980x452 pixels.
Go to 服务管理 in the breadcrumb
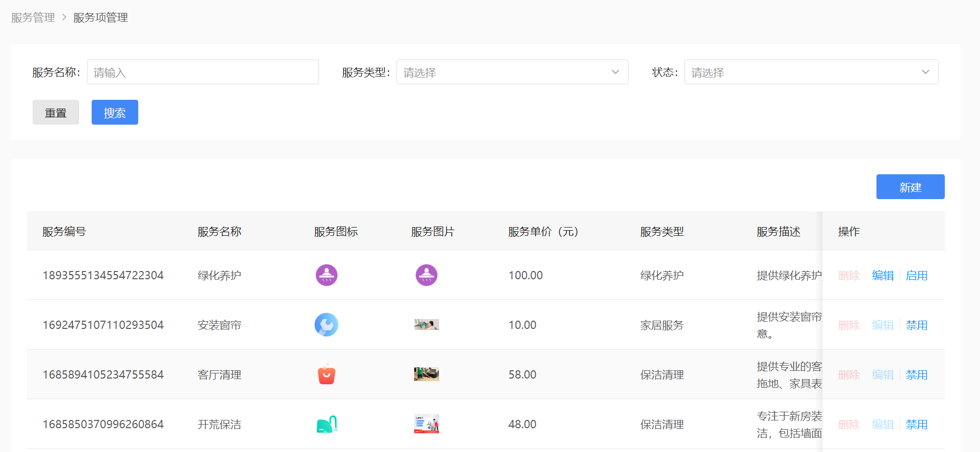(x=33, y=18)
